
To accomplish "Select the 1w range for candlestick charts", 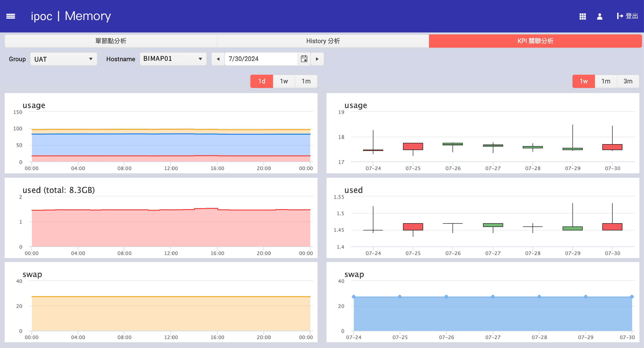I will pos(584,81).
